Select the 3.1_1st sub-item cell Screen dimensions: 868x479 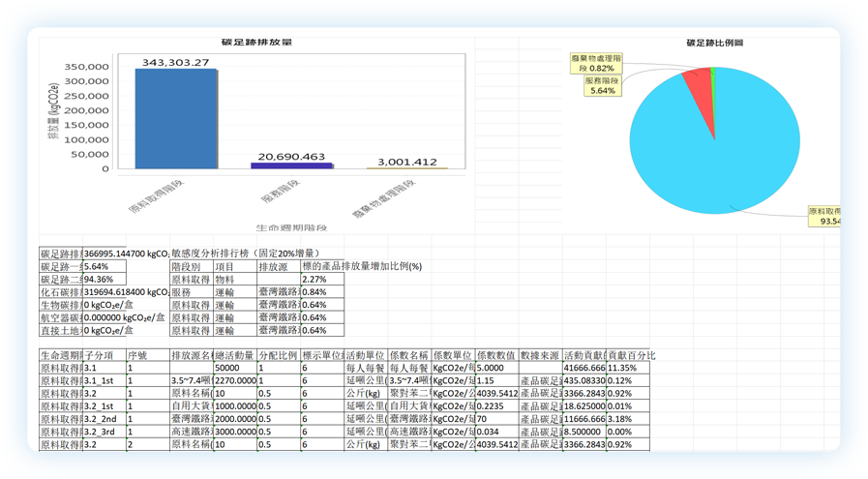coord(105,381)
